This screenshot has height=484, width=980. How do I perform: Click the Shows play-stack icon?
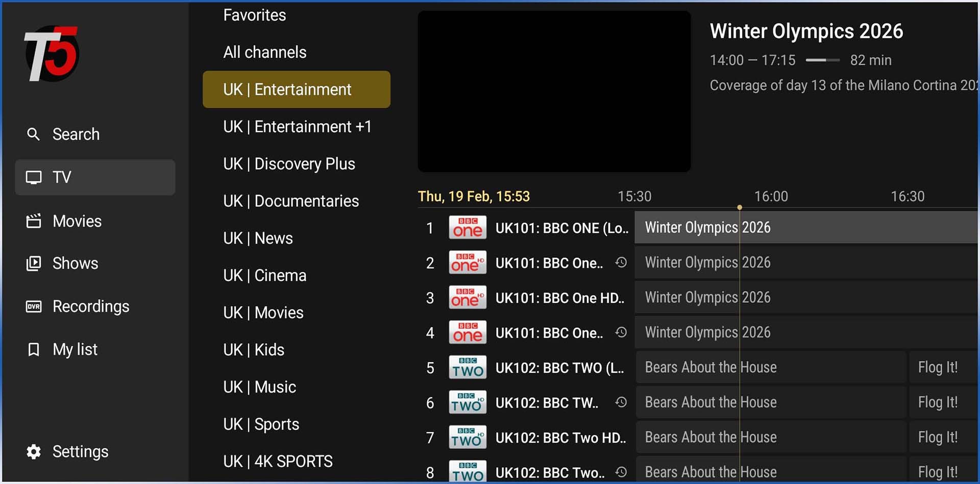(34, 263)
